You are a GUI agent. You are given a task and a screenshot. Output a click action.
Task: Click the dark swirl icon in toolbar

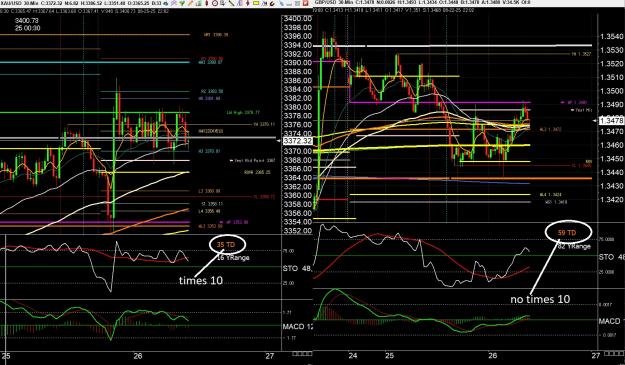pos(272,4)
